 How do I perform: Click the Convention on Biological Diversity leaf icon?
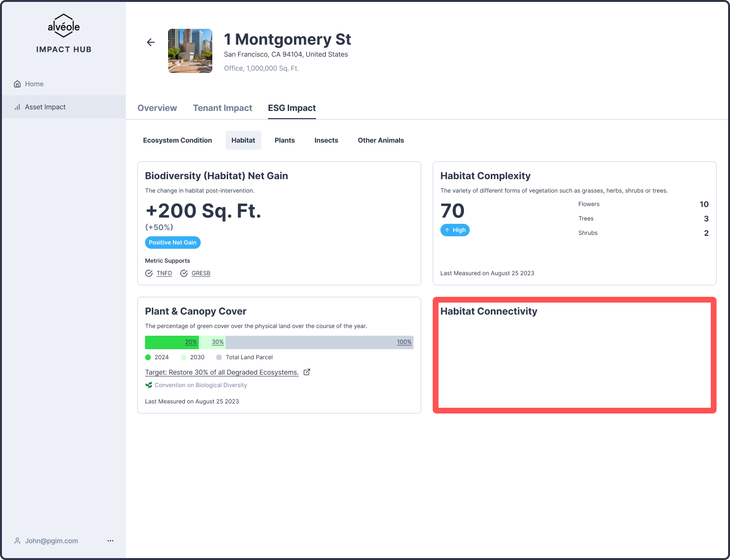click(149, 385)
